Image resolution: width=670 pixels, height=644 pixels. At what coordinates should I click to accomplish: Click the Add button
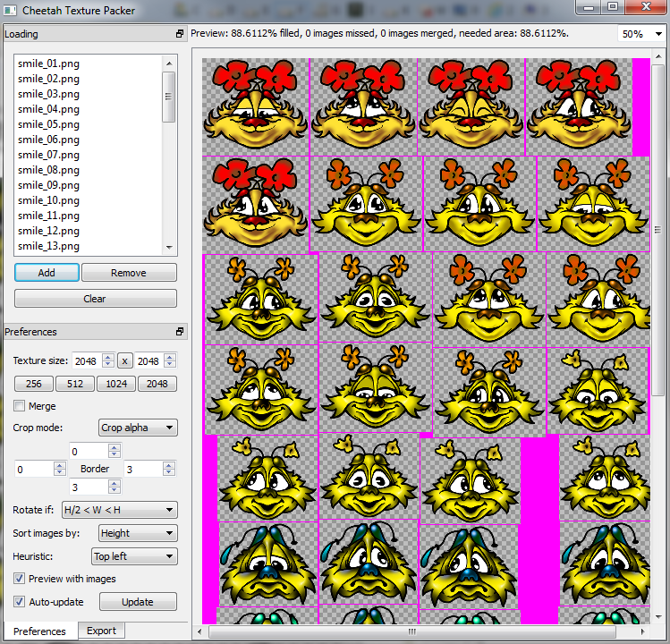pyautogui.click(x=47, y=273)
